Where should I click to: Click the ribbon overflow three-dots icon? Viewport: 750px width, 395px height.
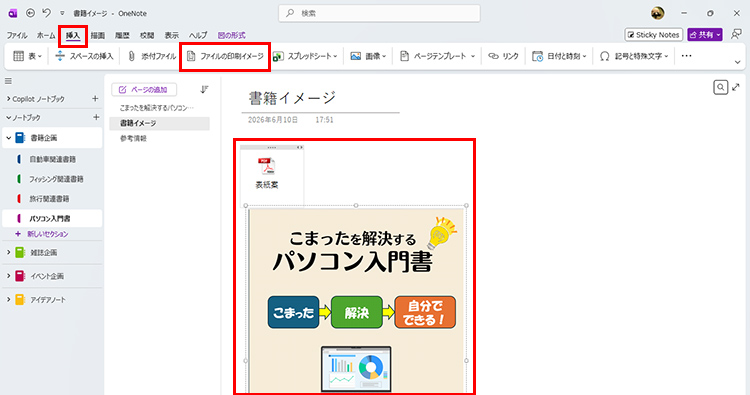point(686,56)
